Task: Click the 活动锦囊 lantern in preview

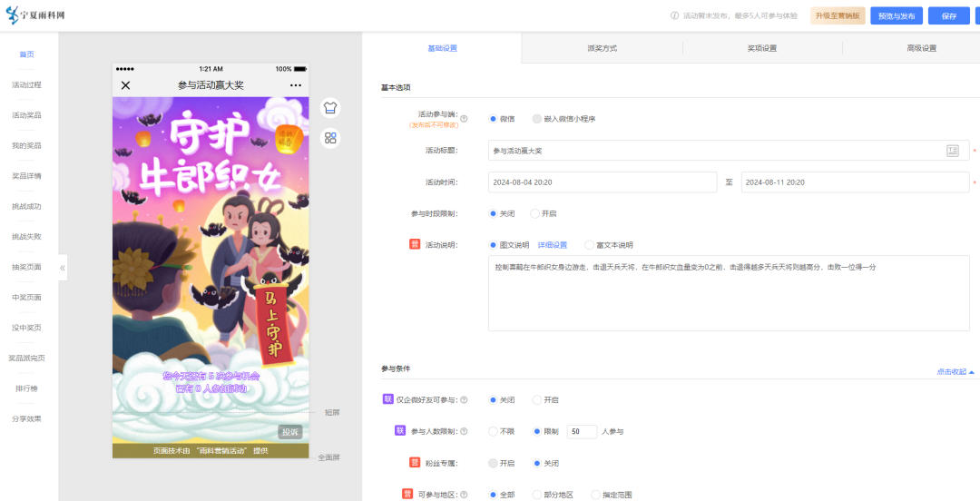Action: 289,139
